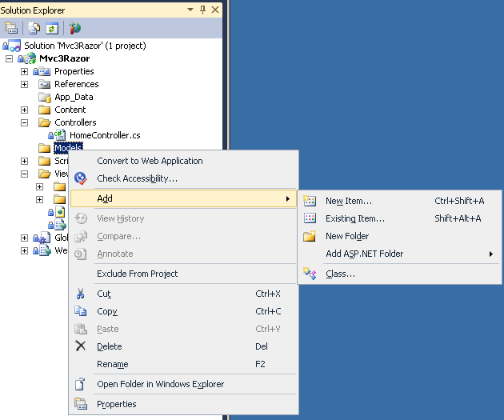Click the Open Folder in Windows Explorer icon
The image size is (504, 420).
coord(80,384)
